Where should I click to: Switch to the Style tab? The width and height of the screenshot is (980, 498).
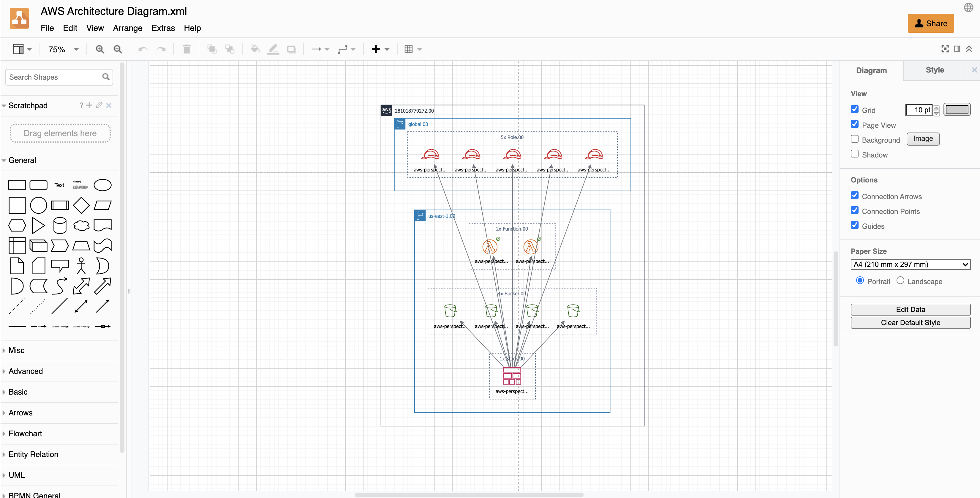tap(935, 70)
